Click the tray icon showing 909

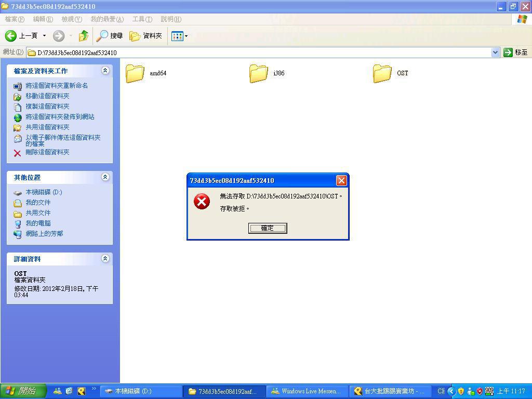coord(489,391)
